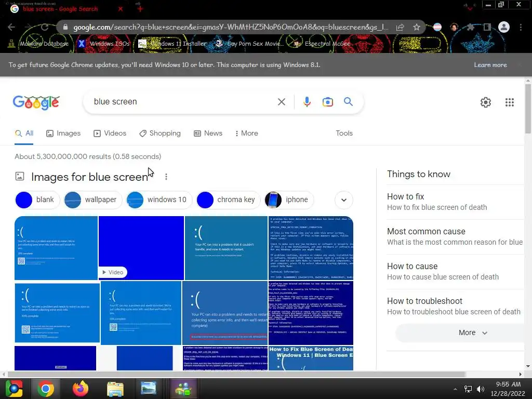Open Most common cause entry
The width and height of the screenshot is (532, 399).
[x=455, y=237]
